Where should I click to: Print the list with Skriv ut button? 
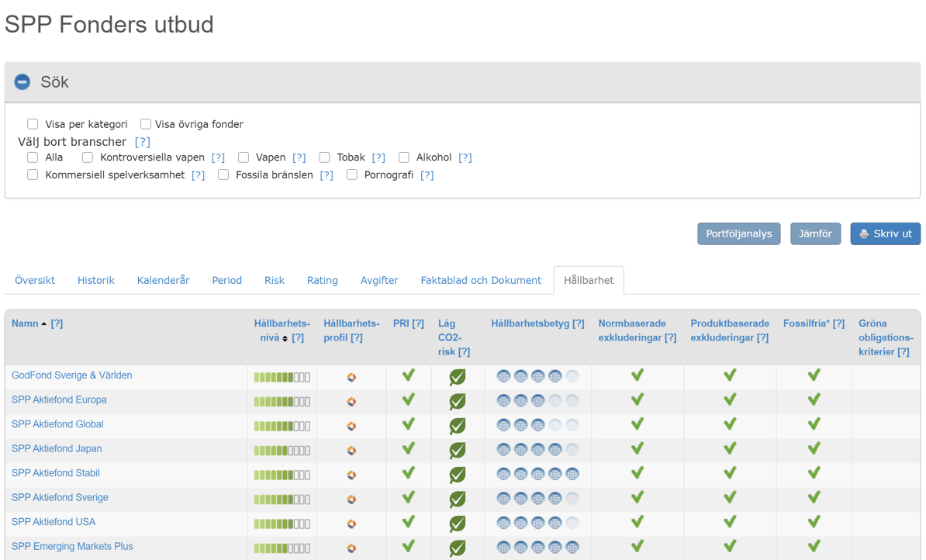tap(885, 233)
